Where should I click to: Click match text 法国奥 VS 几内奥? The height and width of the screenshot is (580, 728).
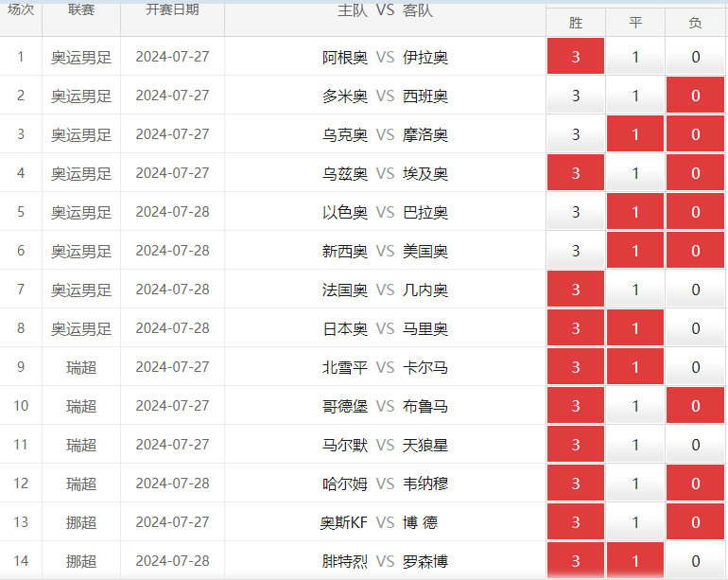385,290
